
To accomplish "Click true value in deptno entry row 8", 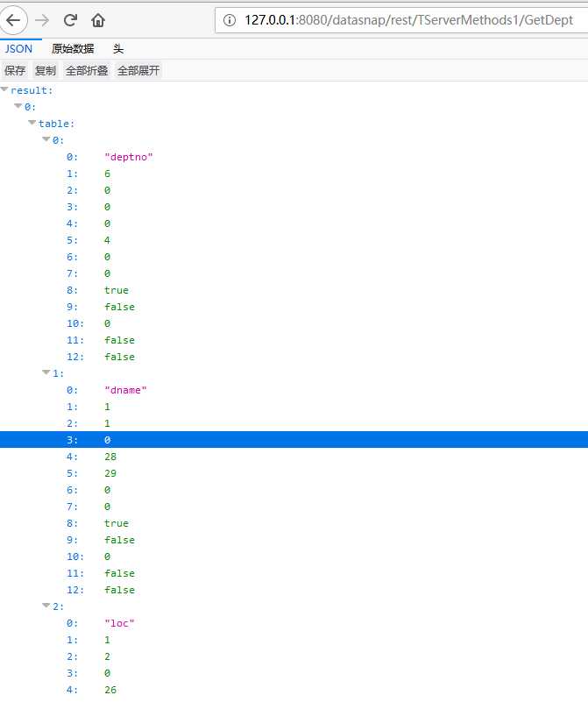I will pos(117,290).
